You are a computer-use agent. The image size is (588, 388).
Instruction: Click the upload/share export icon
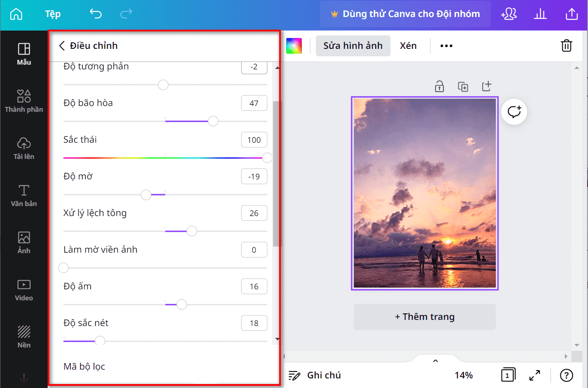click(x=572, y=14)
